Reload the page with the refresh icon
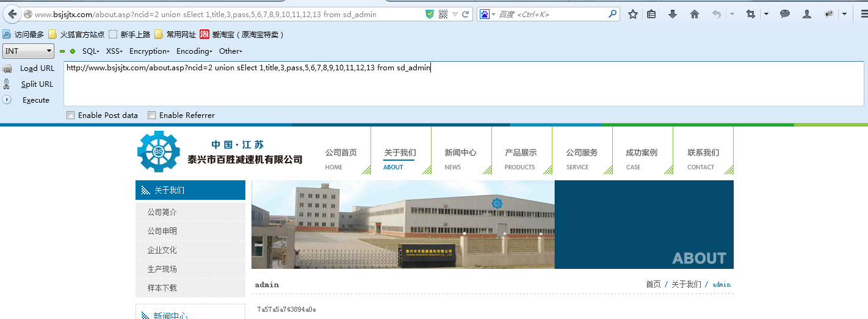868x319 pixels. [465, 14]
